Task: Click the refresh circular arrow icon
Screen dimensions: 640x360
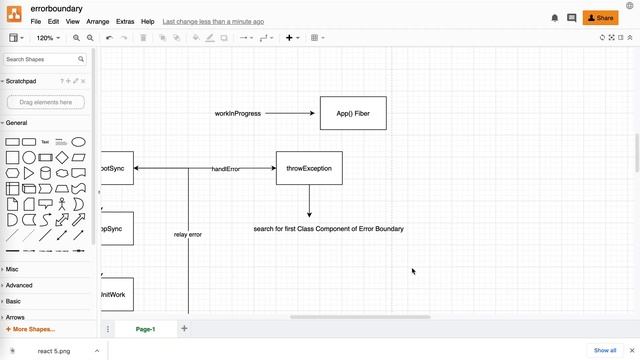Action: coord(602,38)
